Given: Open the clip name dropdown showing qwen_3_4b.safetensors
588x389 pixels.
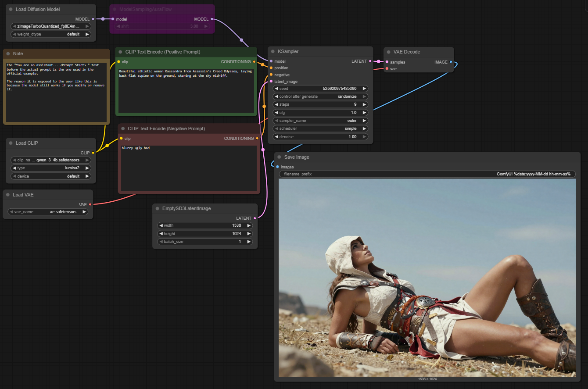Looking at the screenshot, I should pos(51,160).
